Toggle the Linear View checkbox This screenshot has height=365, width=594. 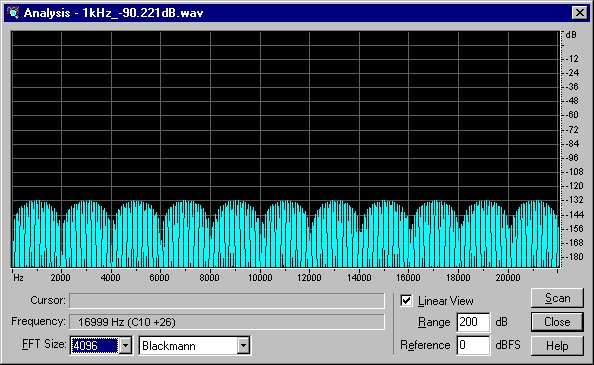[406, 301]
